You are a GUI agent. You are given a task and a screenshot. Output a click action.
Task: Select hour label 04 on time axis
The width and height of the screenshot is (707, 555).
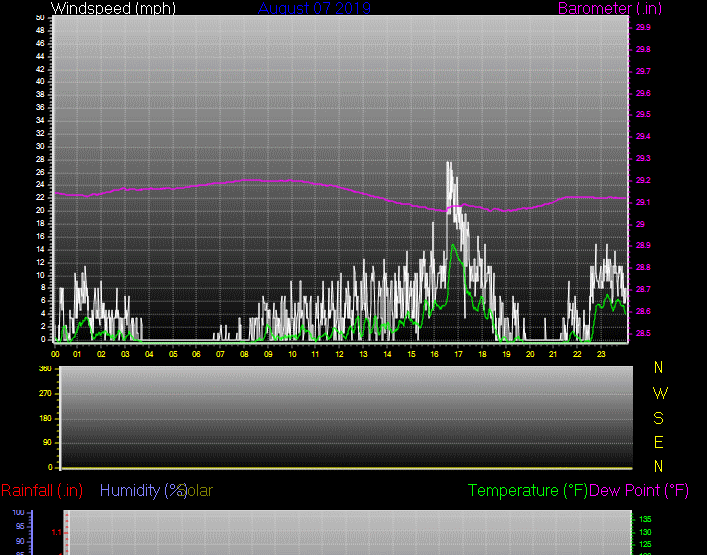149,354
